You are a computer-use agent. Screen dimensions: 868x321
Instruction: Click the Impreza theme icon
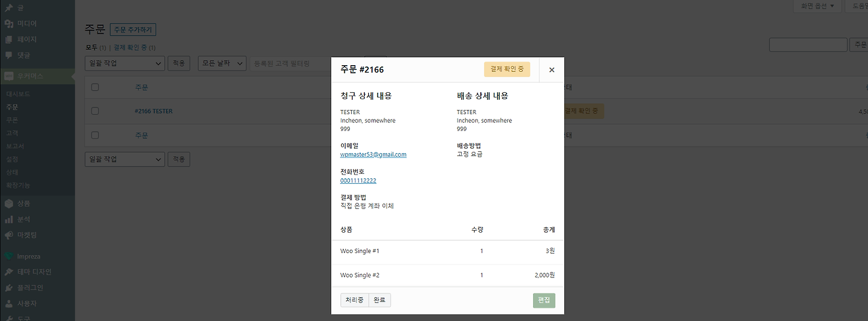click(x=9, y=257)
